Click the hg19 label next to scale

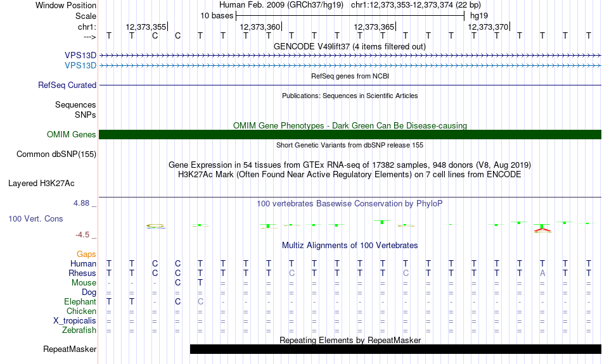[x=479, y=16]
